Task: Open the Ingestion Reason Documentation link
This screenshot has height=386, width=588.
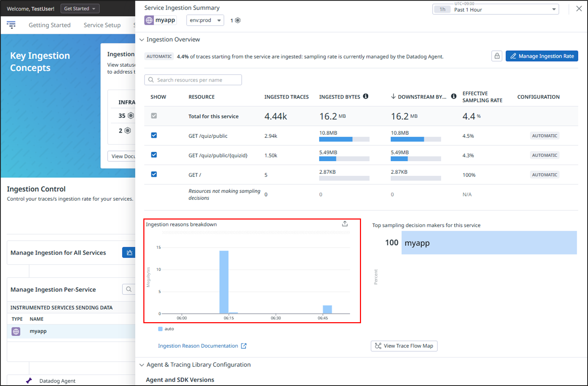Action: (198, 346)
